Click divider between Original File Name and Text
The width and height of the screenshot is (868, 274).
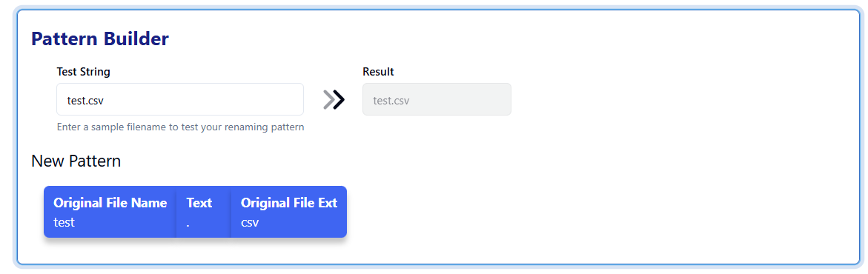point(176,212)
